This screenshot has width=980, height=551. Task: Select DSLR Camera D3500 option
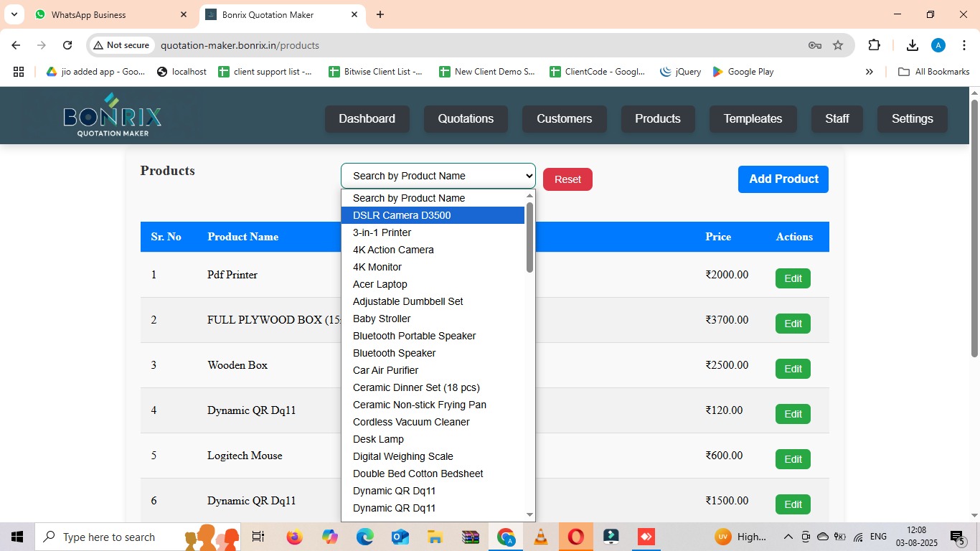433,215
